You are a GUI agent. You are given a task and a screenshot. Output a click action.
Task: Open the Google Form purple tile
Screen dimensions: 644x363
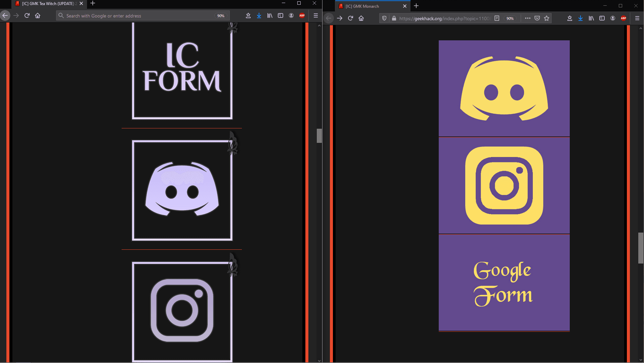coord(504,283)
